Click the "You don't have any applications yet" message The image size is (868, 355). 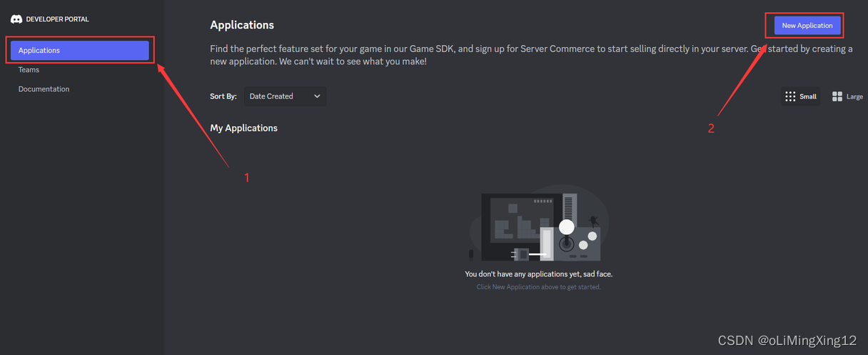(538, 274)
